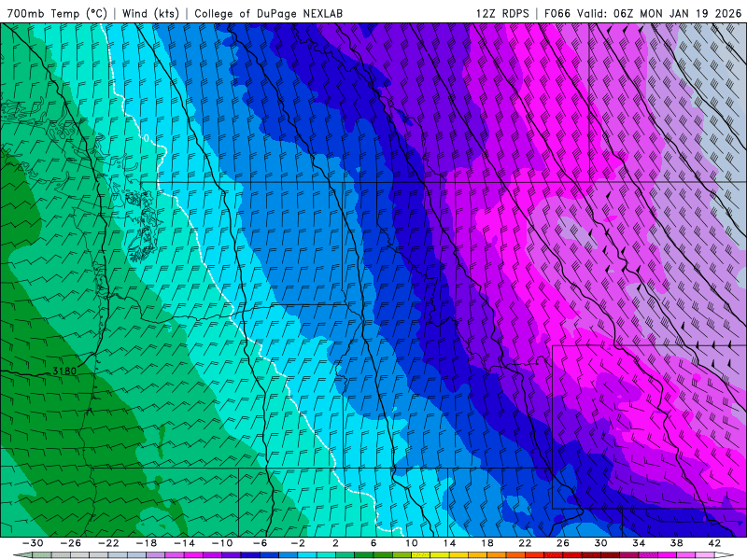Click the "34" color scale label
The width and height of the screenshot is (747, 560).
point(639,543)
